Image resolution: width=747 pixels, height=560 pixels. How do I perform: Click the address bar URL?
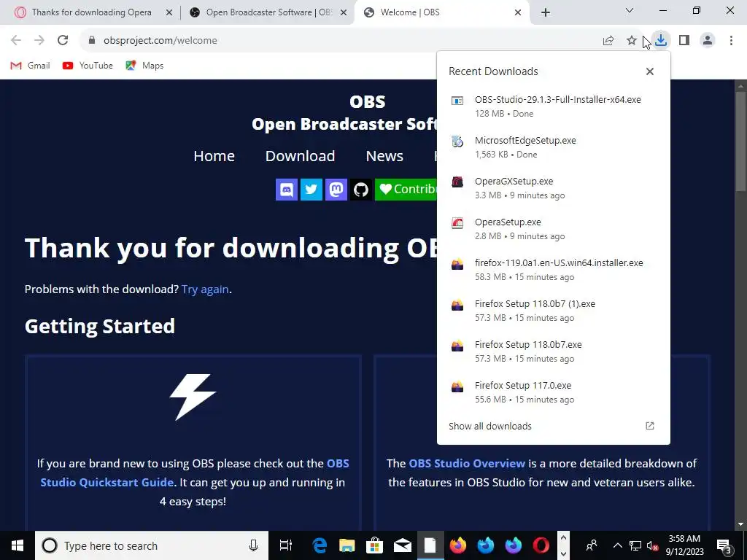click(x=160, y=41)
